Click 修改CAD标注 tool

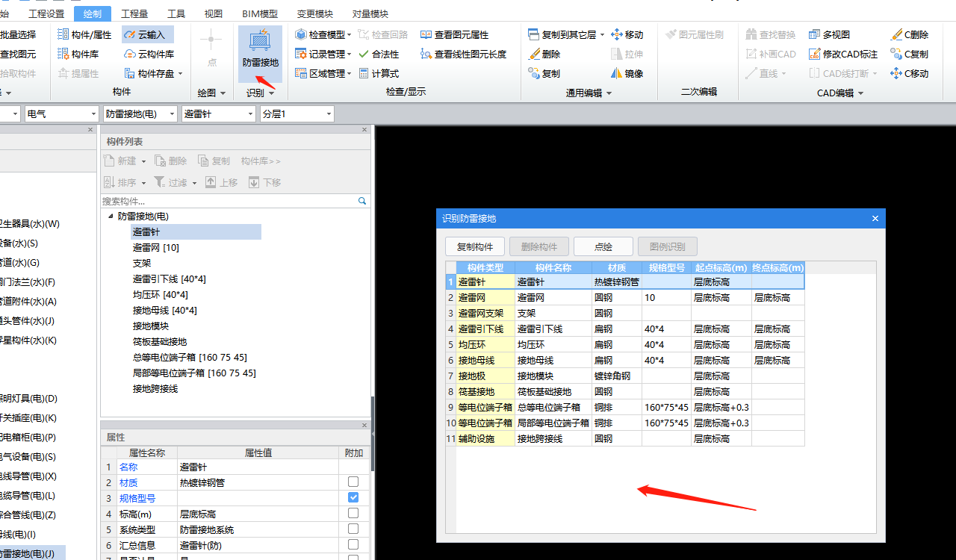pyautogui.click(x=843, y=54)
